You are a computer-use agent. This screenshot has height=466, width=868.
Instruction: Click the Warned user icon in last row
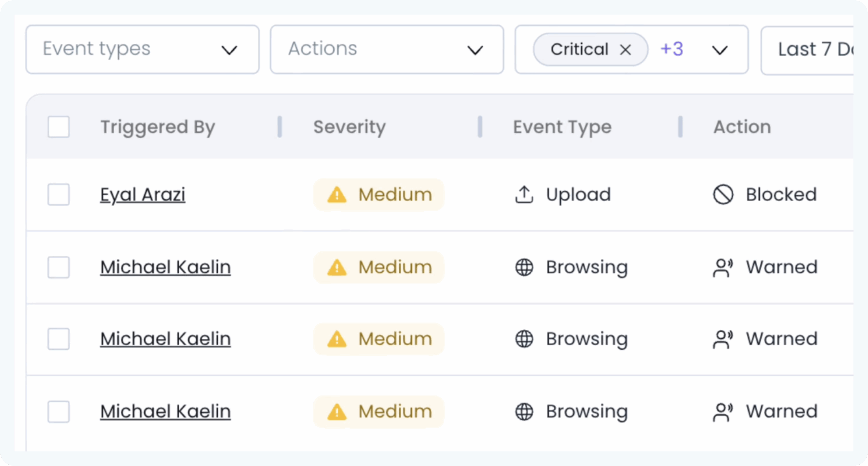[723, 412]
